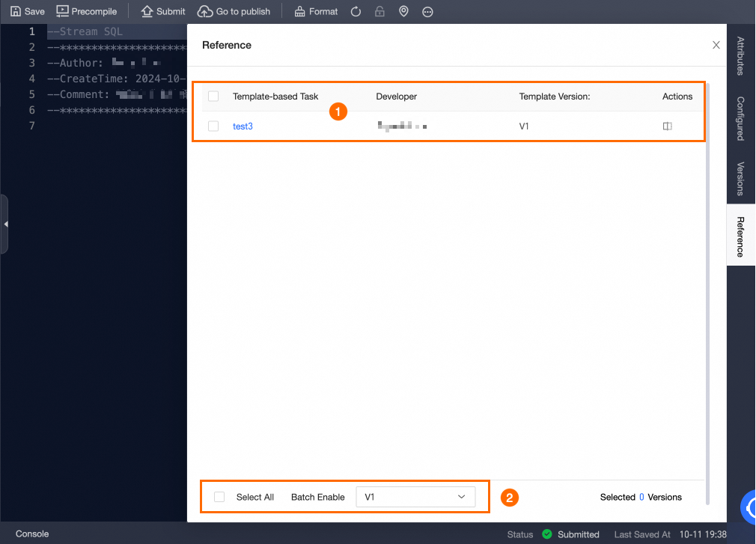This screenshot has height=544, width=756.
Task: Check the checkbox next to test3 task
Action: click(x=213, y=126)
